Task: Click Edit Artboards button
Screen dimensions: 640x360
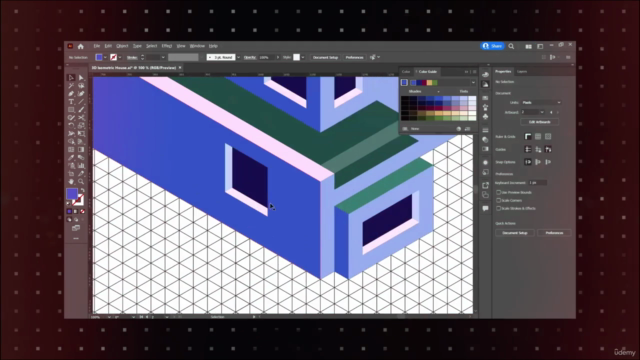Action: (x=540, y=122)
